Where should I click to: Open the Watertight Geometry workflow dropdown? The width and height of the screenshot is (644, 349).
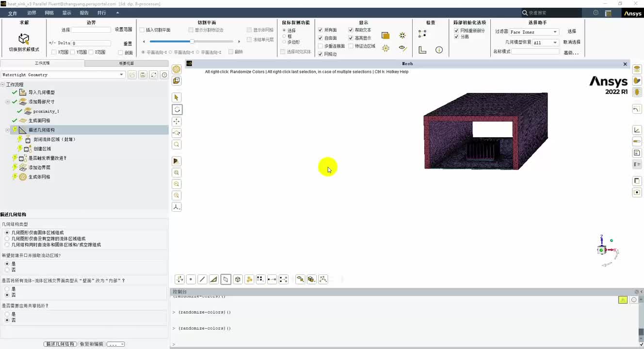(x=63, y=75)
